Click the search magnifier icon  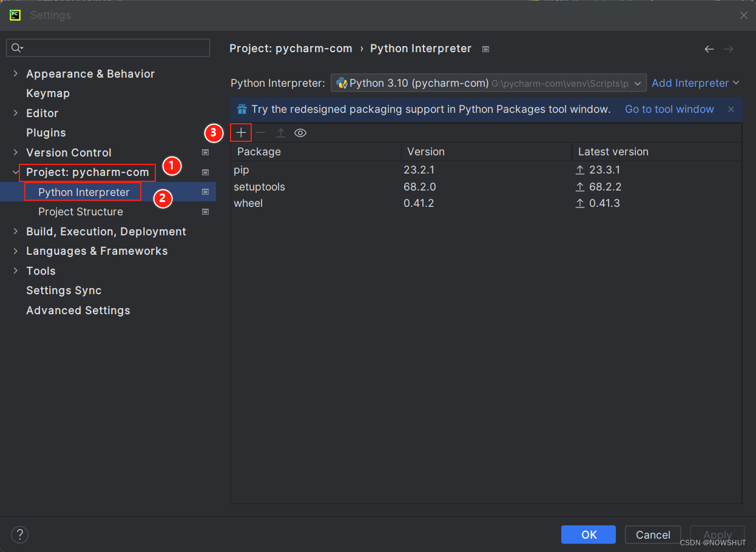point(17,48)
